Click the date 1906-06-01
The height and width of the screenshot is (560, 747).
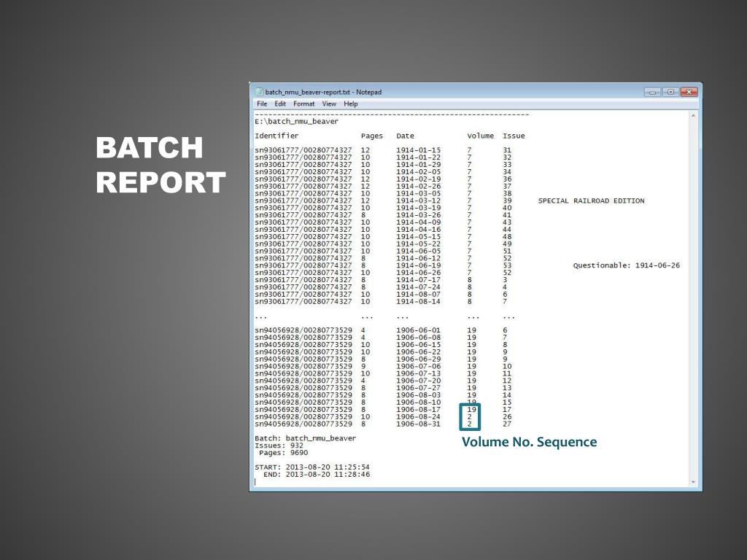point(419,330)
